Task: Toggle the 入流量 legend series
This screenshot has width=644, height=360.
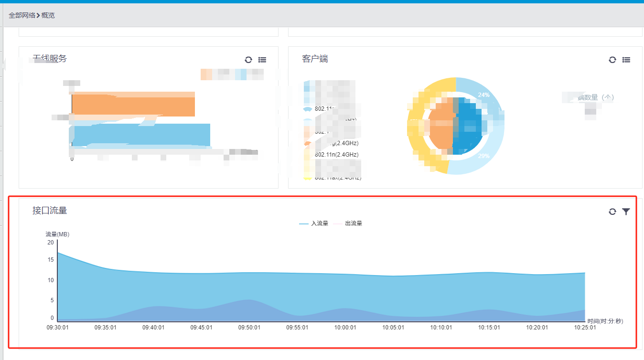Action: pos(314,223)
